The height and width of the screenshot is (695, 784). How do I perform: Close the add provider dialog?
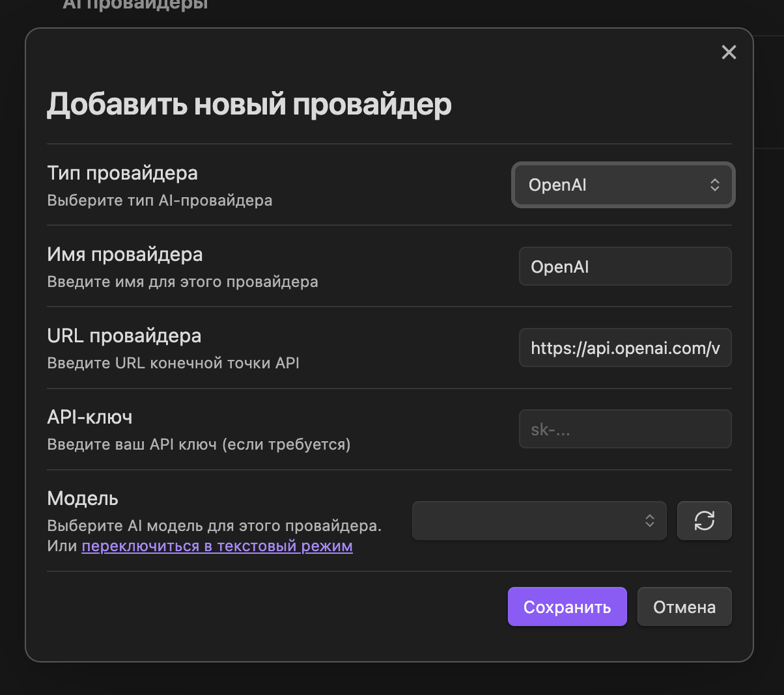tap(729, 53)
